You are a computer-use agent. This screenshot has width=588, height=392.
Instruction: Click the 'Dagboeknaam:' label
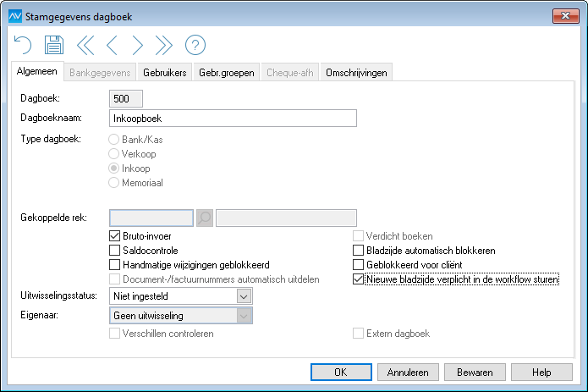tap(51, 118)
